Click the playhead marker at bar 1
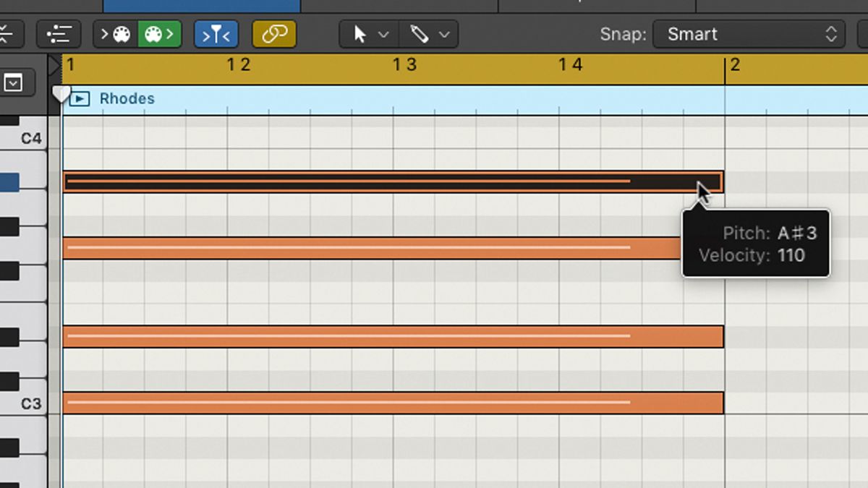Viewport: 868px width, 488px height. (x=62, y=94)
